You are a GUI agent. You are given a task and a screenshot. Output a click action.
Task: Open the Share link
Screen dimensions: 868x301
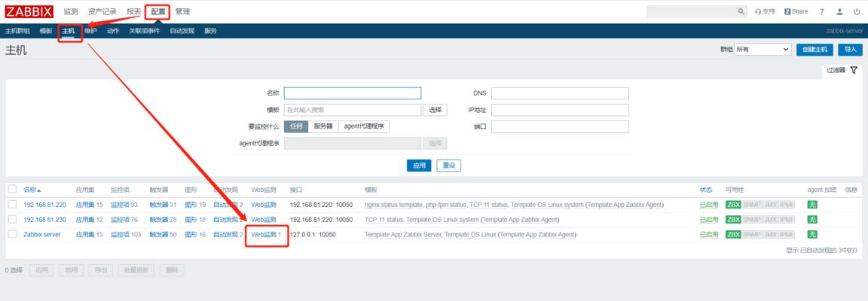pyautogui.click(x=796, y=11)
